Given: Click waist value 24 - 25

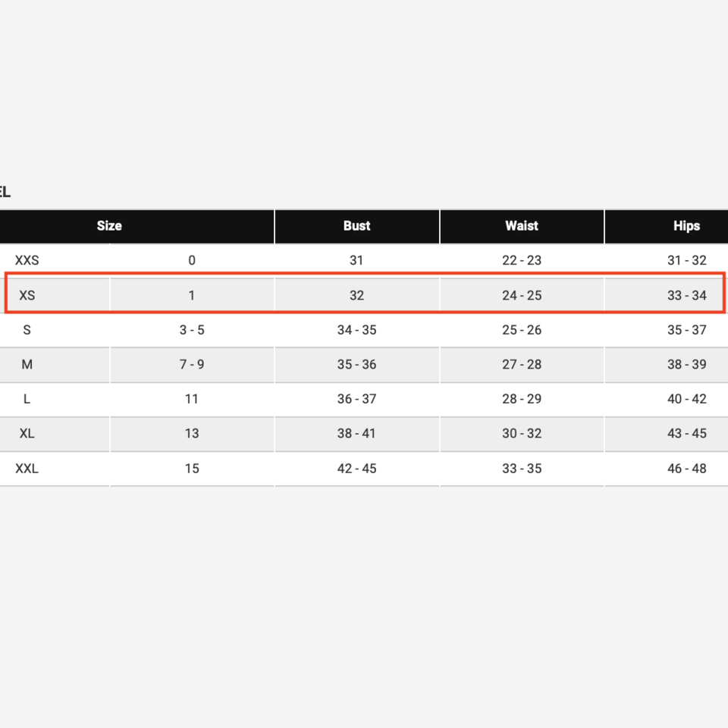Looking at the screenshot, I should [x=522, y=295].
